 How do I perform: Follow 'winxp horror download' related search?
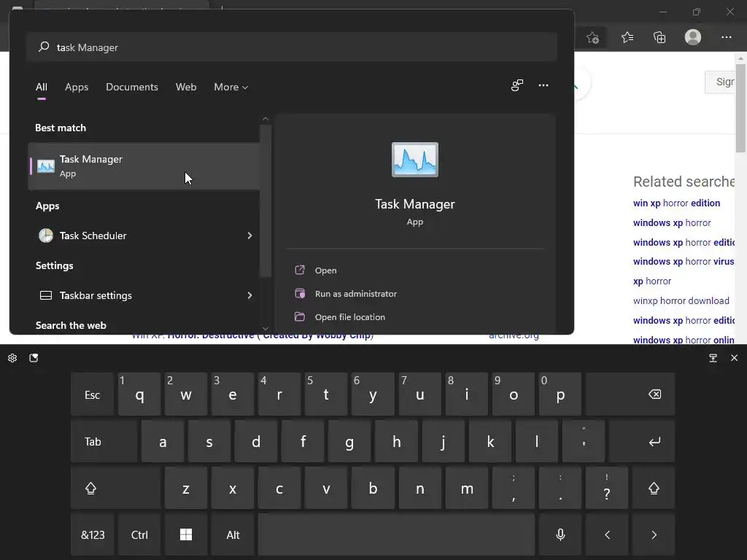point(681,301)
